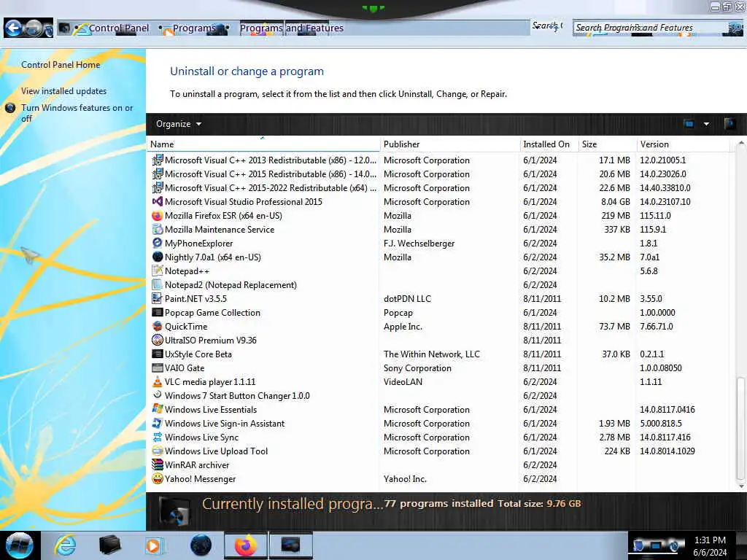The width and height of the screenshot is (747, 560).
Task: Select the 'Sony Corporation' publisher cell
Action: [417, 367]
